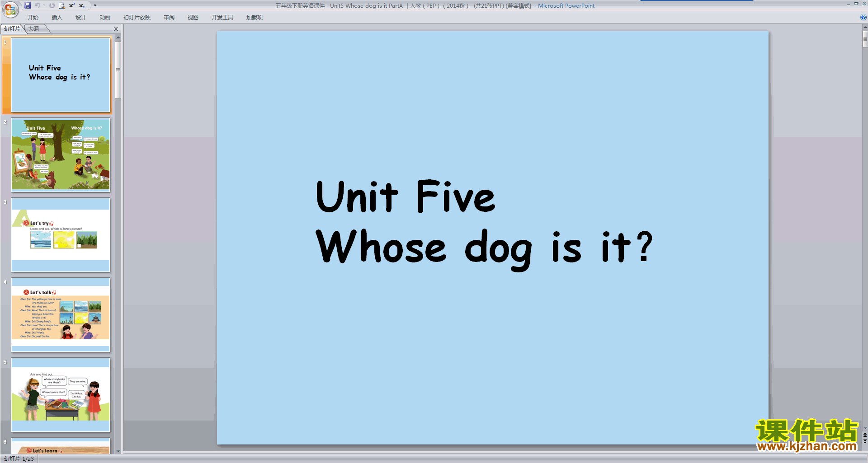868x463 pixels.
Task: Redo the last action
Action: (52, 5)
